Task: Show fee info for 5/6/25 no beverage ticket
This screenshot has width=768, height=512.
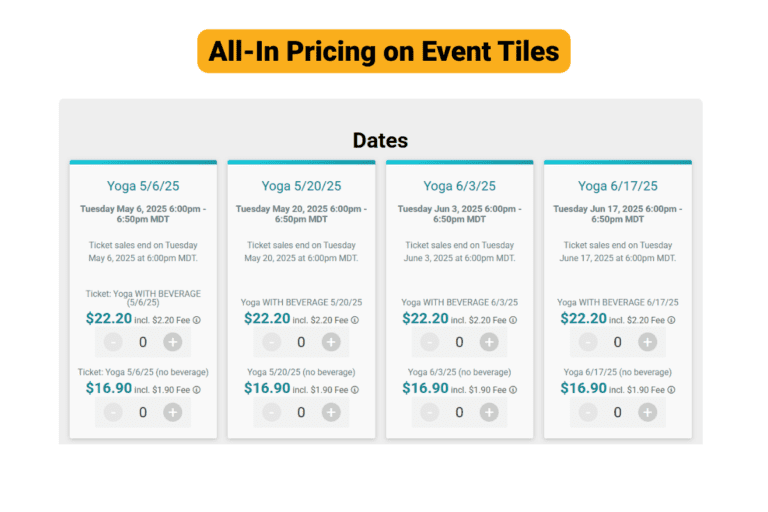Action: click(197, 390)
